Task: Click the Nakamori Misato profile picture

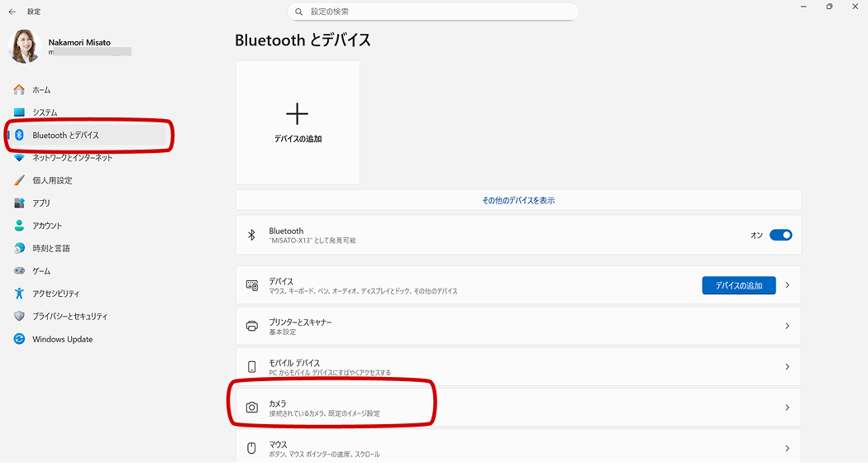Action: (24, 47)
